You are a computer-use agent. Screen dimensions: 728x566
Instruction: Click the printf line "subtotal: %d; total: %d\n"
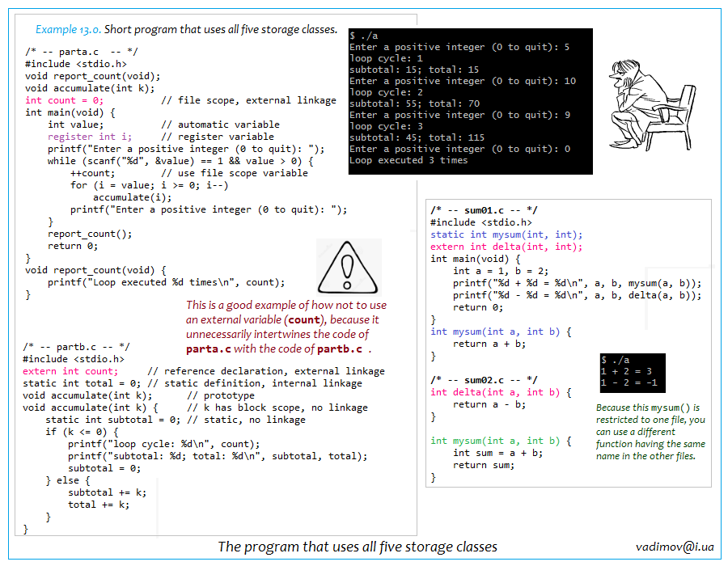(x=218, y=456)
